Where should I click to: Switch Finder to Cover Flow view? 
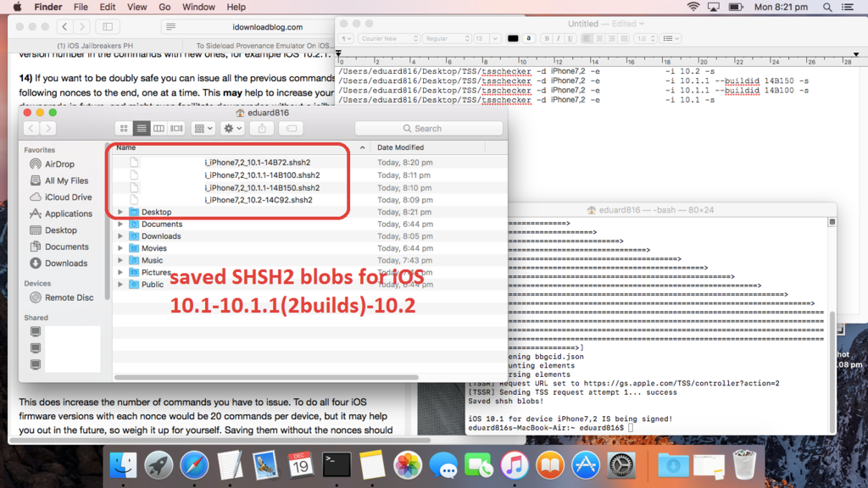(x=176, y=129)
